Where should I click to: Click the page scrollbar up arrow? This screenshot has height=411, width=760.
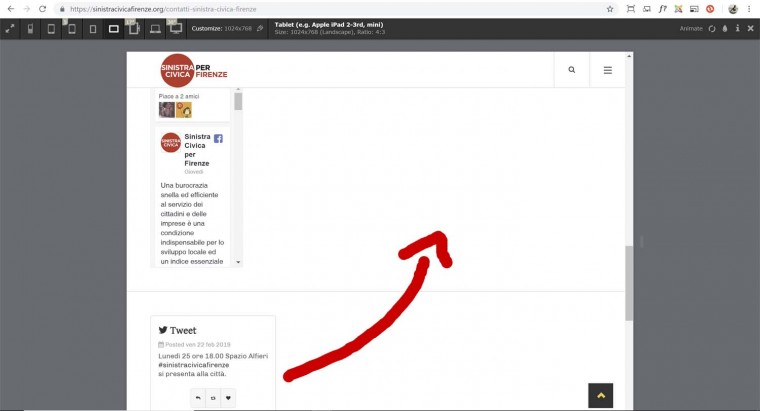point(629,56)
